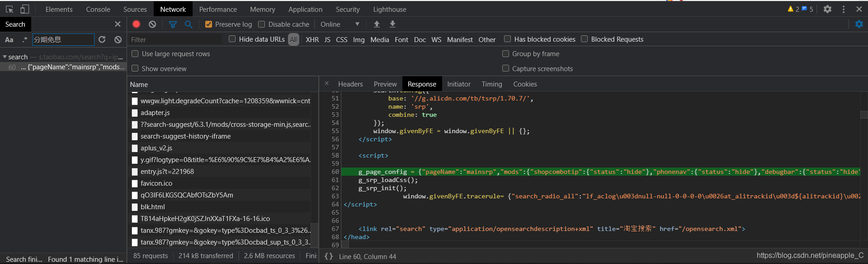
Task: Select the adapter.js request in list
Action: (x=155, y=112)
